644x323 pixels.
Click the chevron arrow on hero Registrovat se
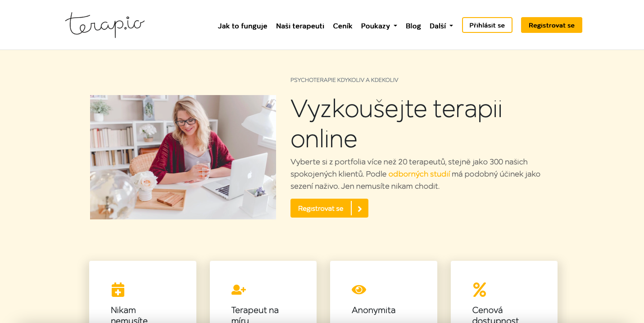pos(359,209)
